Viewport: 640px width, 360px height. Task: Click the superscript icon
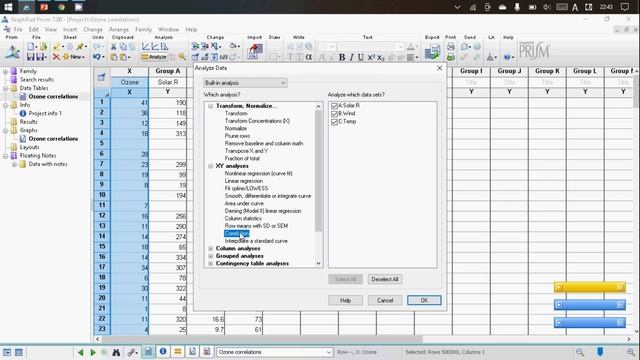click(x=371, y=57)
